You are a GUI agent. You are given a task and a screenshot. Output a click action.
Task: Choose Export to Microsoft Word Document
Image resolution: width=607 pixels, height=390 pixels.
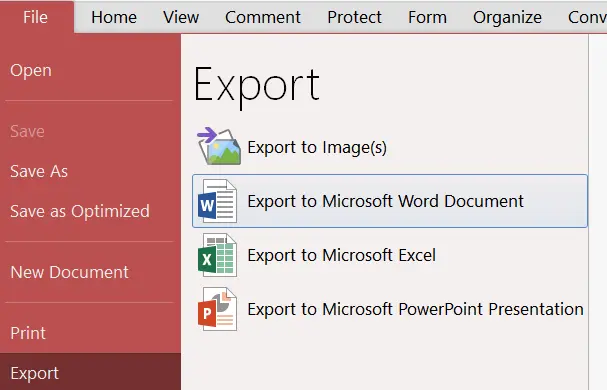click(x=390, y=201)
